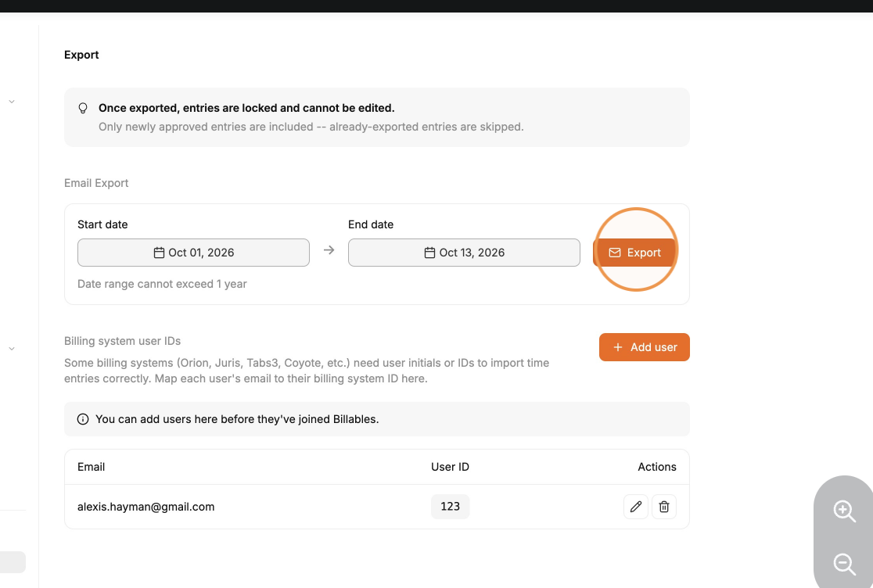Click the 'Date range cannot exceed 1 year' note

162,284
